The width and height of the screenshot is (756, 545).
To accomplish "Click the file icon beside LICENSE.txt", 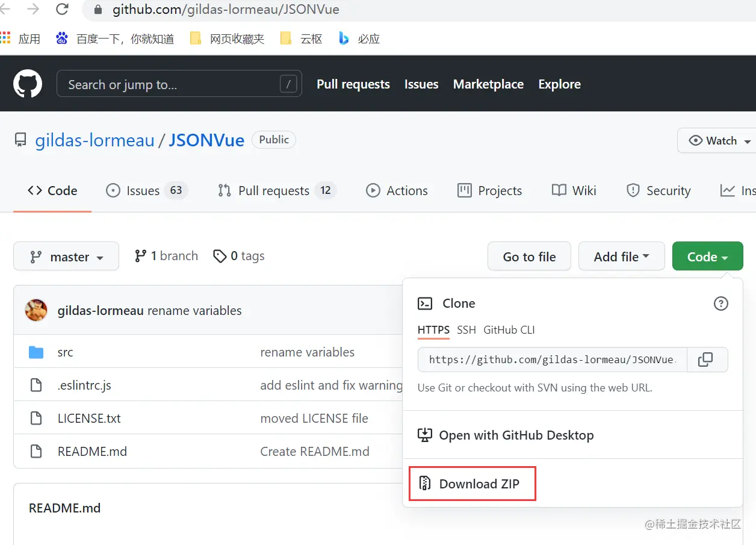I will pos(36,418).
